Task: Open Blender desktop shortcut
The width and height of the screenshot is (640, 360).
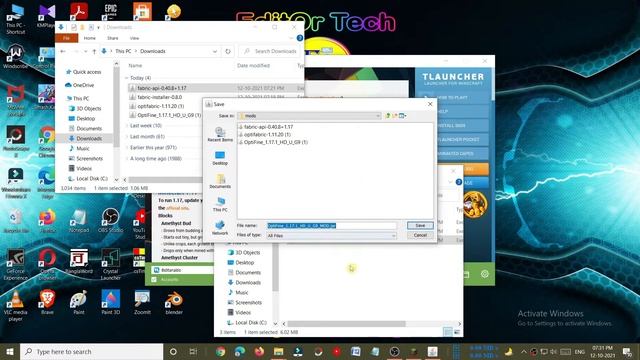Action: 174,303
